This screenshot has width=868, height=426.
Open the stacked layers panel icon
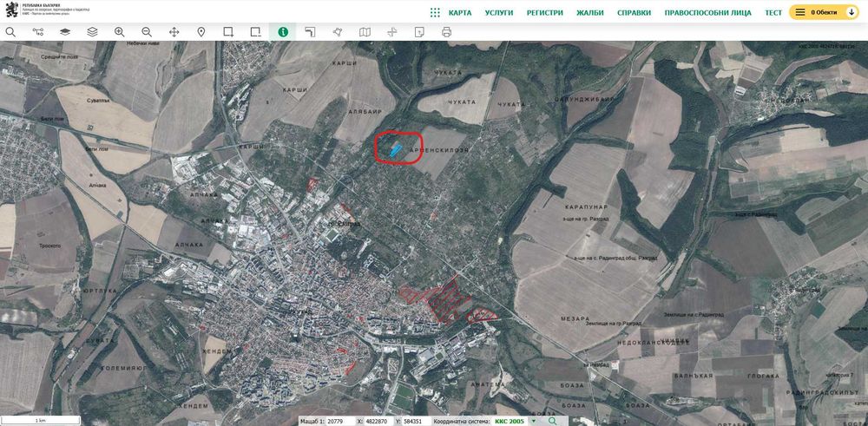(92, 32)
